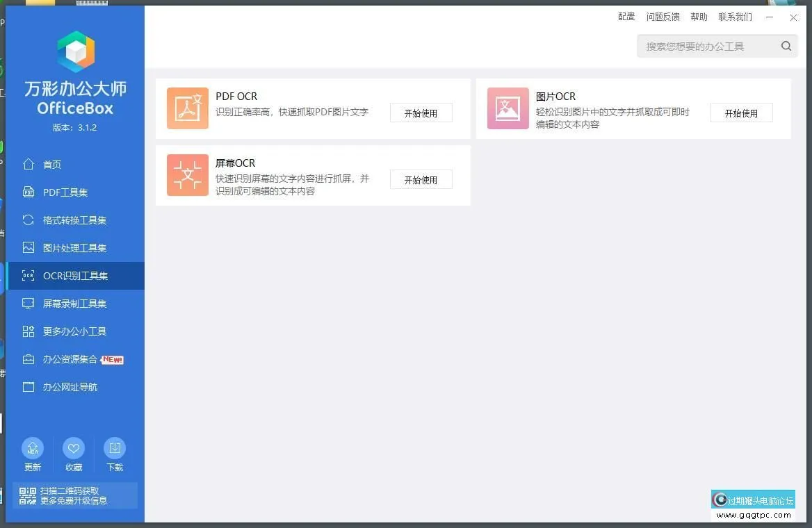Screen dimensions: 812x528
Task: Click the PDF OCR tool icon
Action: [x=188, y=108]
